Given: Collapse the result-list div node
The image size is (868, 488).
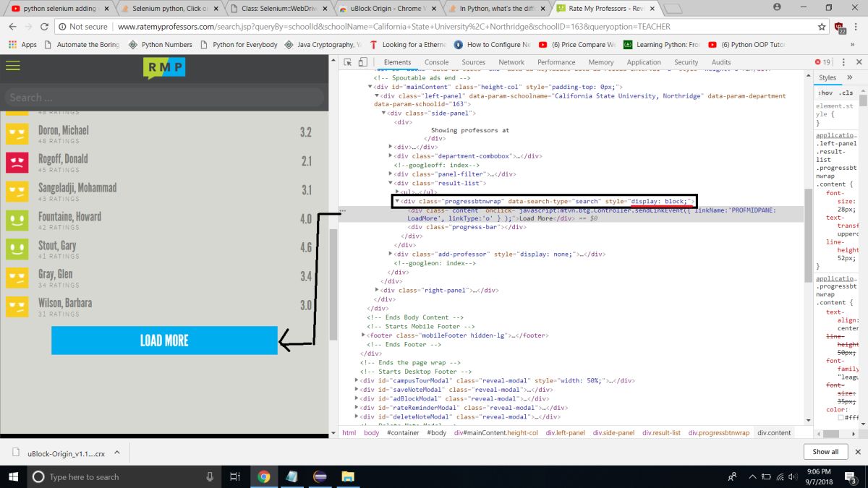Looking at the screenshot, I should click(x=391, y=183).
